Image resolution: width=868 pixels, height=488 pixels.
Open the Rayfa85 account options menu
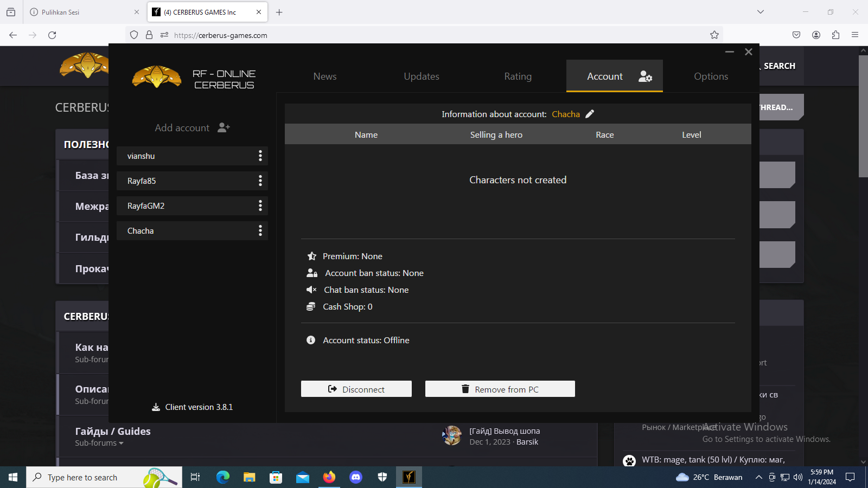point(260,181)
